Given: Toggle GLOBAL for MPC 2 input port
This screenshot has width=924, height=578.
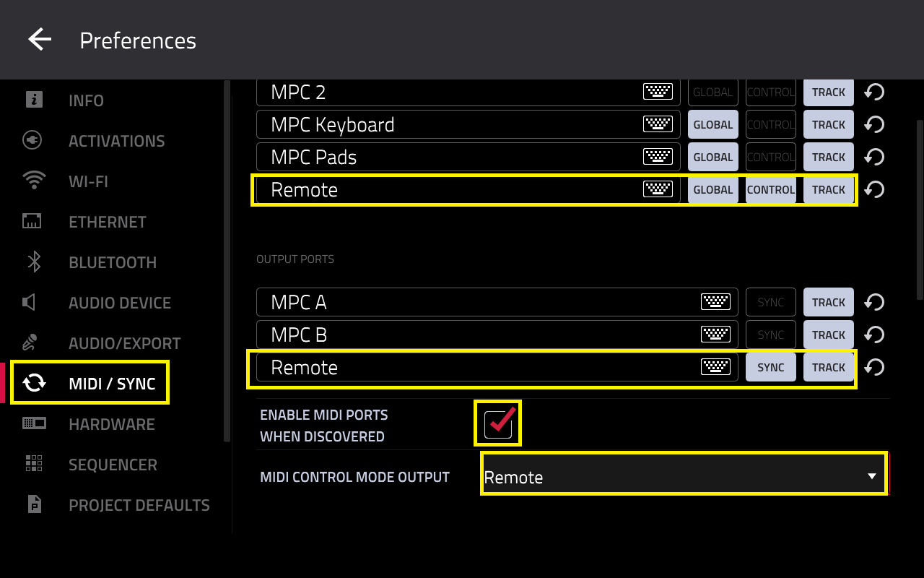Looking at the screenshot, I should point(713,92).
